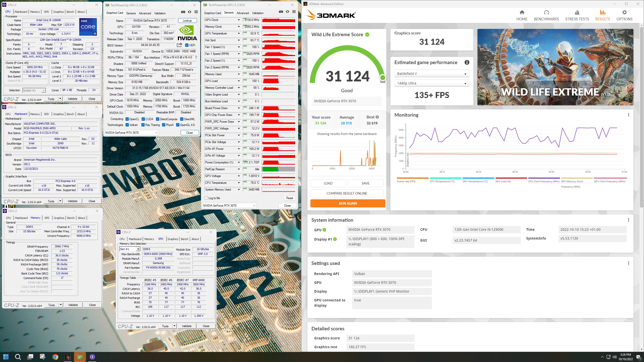The width and height of the screenshot is (644, 362).
Task: Open the Settings used three-dot menu
Action: click(628, 263)
